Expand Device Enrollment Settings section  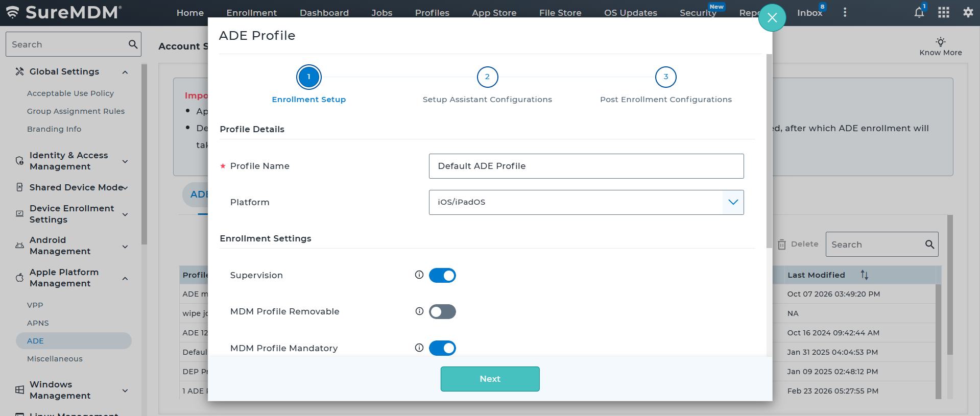(125, 214)
